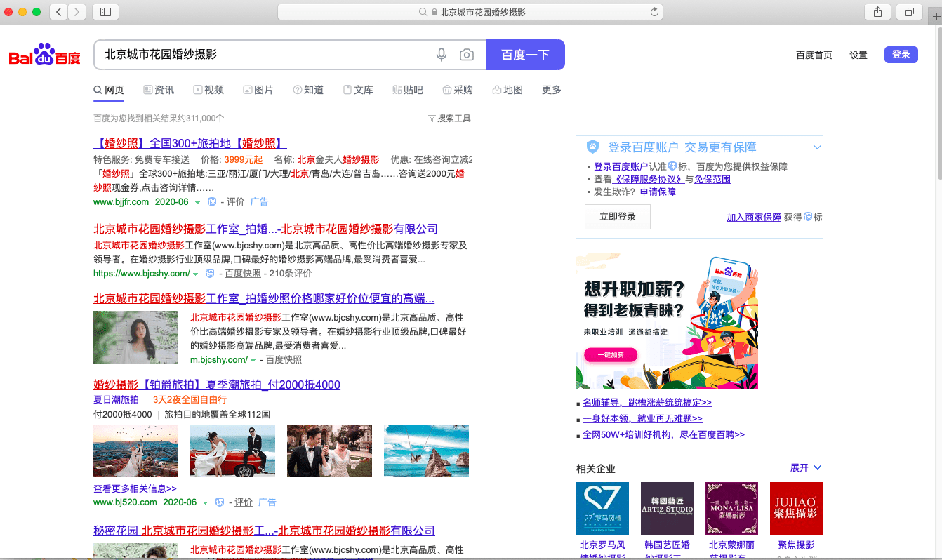Image resolution: width=942 pixels, height=560 pixels.
Task: Open 搜索工具 filter tools
Action: 449,119
